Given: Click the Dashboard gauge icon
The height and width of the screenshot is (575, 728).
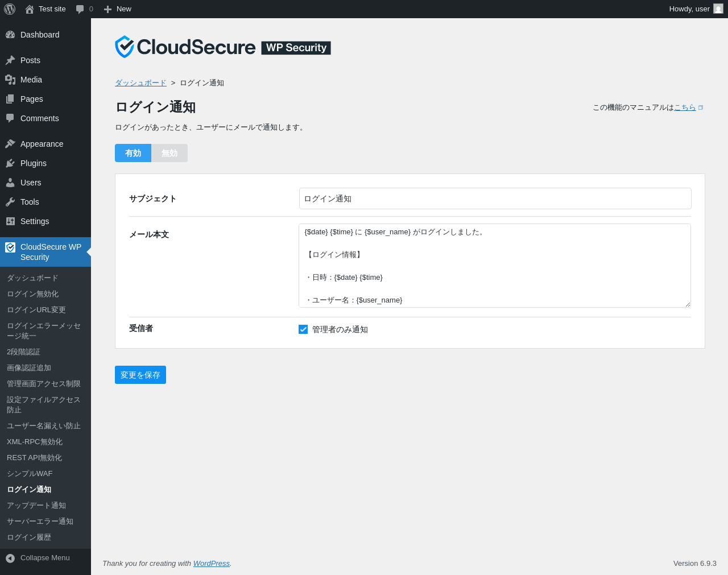Looking at the screenshot, I should [10, 35].
